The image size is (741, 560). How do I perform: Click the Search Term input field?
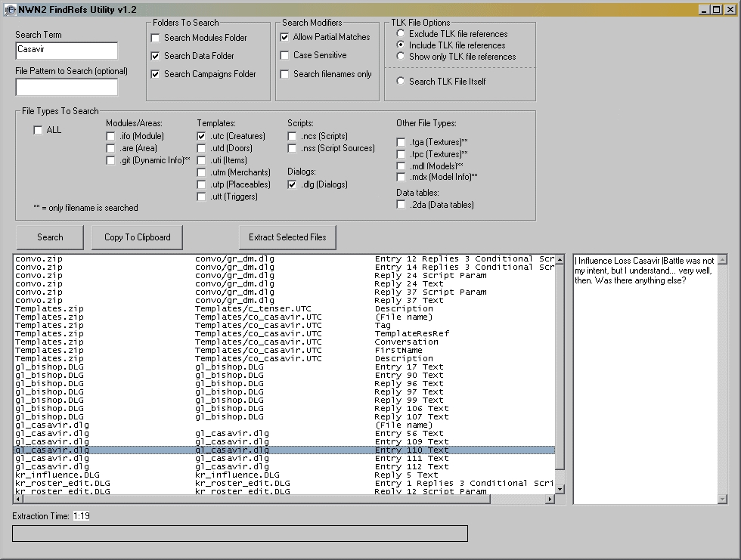67,51
